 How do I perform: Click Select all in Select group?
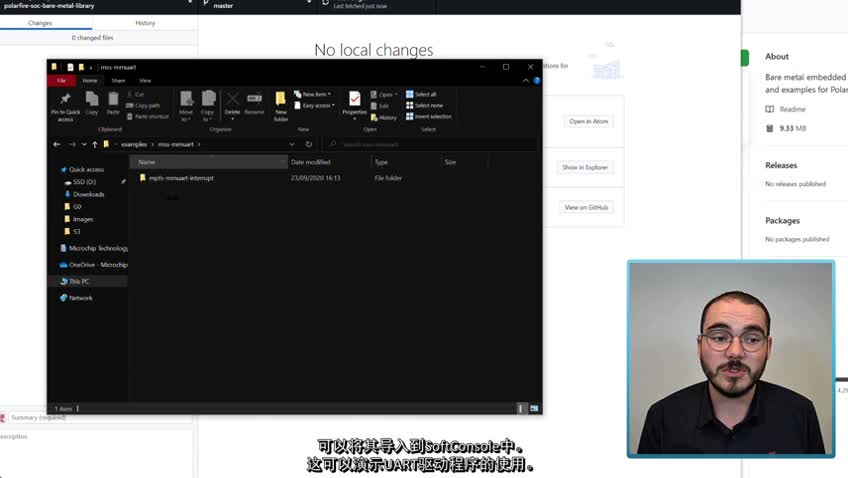(x=420, y=94)
